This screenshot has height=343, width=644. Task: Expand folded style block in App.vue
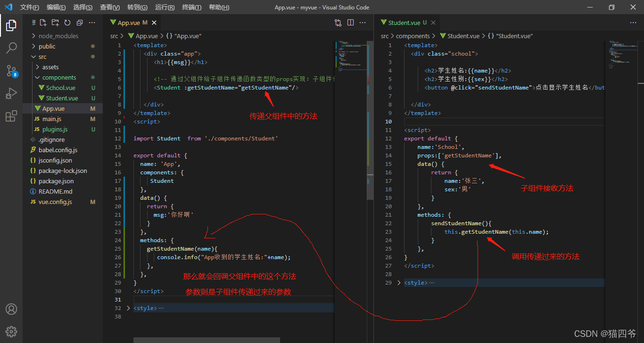(x=129, y=308)
